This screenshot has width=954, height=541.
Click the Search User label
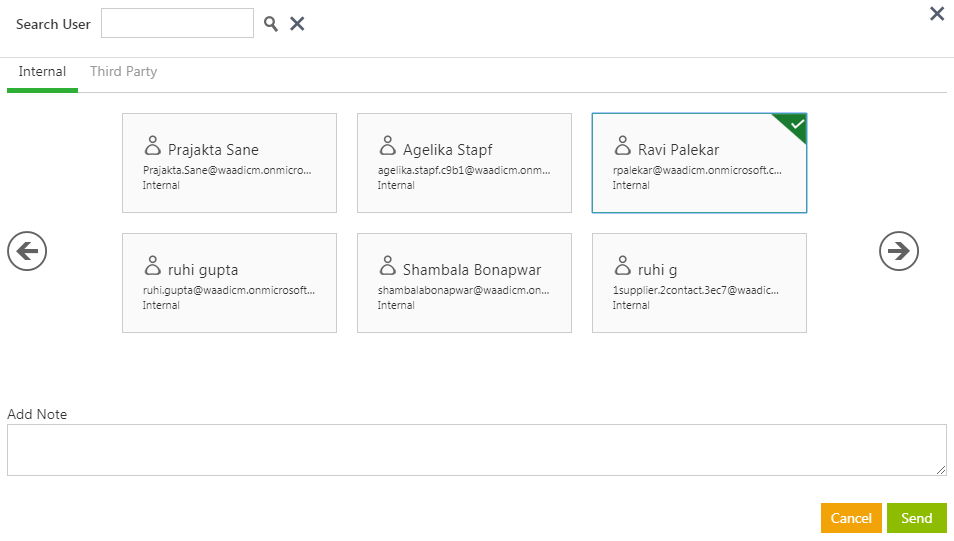pos(53,24)
